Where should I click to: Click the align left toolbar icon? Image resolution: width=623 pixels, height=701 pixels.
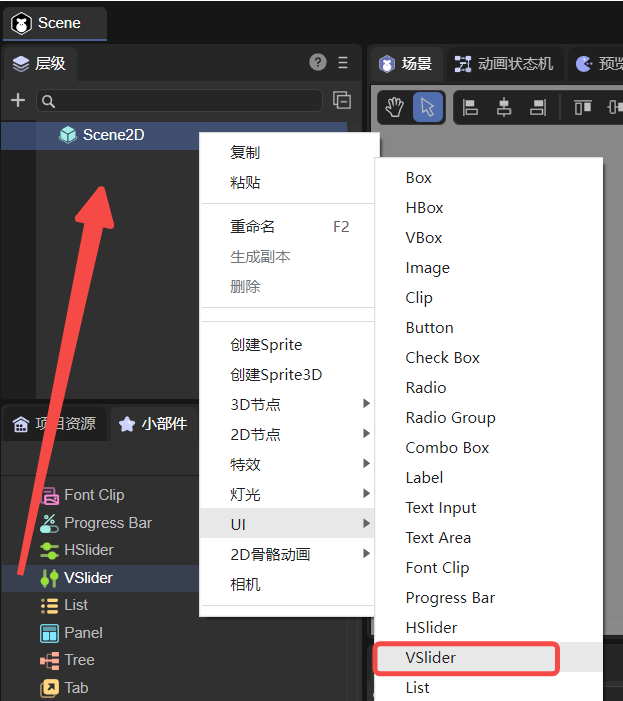pyautogui.click(x=470, y=107)
